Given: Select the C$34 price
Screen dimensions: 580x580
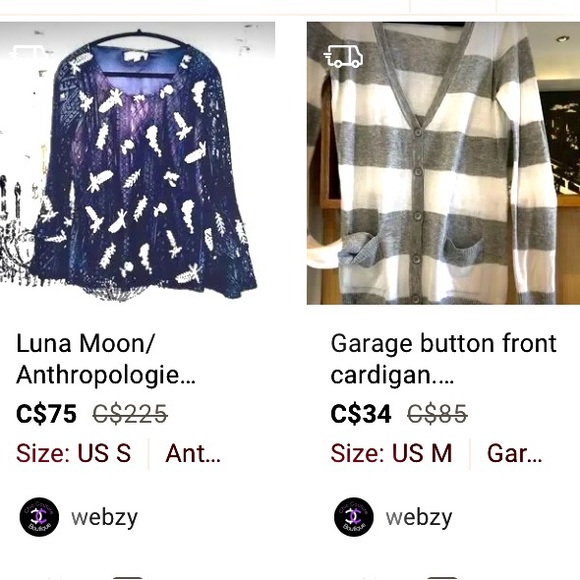Looking at the screenshot, I should point(361,414).
